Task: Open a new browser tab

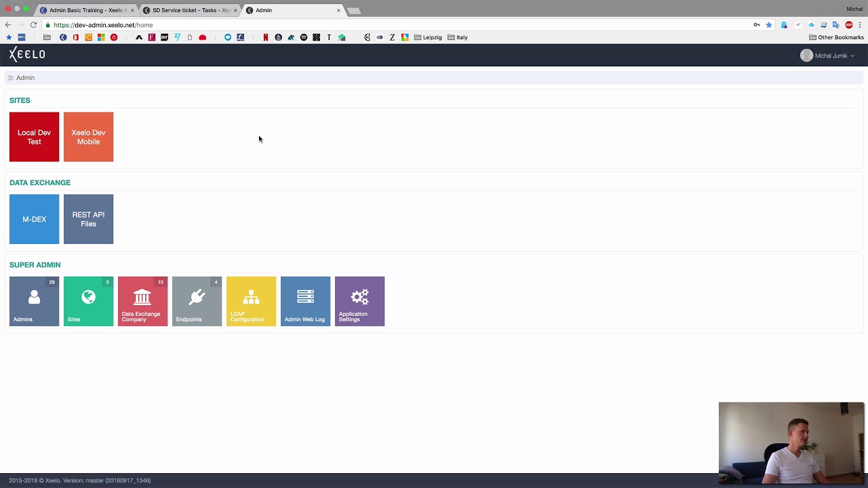Action: [x=354, y=10]
